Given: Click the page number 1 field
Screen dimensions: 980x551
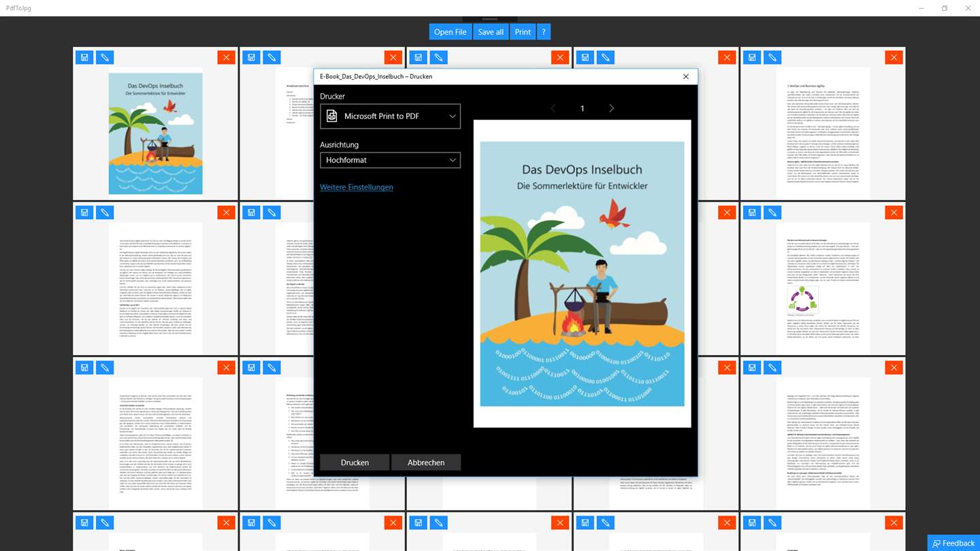Looking at the screenshot, I should click(582, 108).
